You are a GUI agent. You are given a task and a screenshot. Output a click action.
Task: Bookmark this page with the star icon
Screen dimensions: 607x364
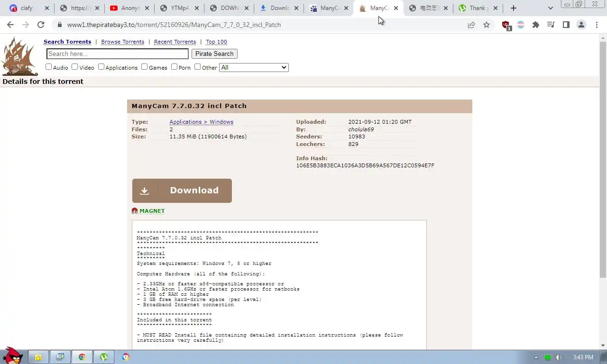(x=487, y=25)
